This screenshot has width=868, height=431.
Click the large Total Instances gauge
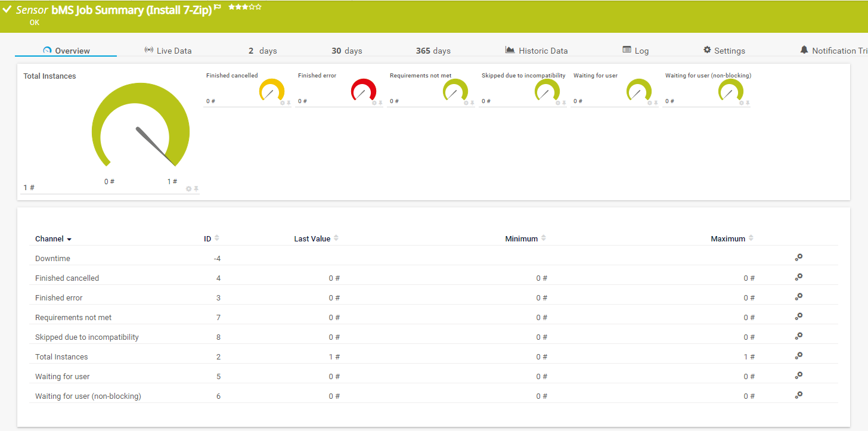point(141,128)
